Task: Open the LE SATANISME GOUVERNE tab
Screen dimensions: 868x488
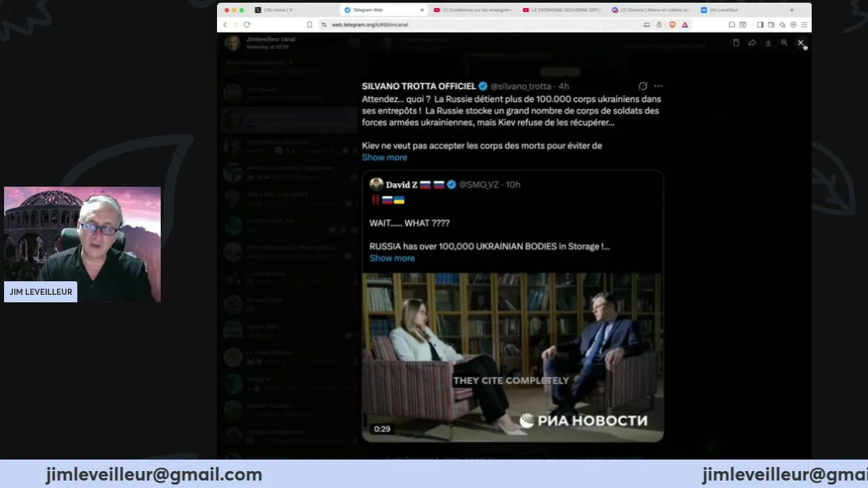Action: 562,10
